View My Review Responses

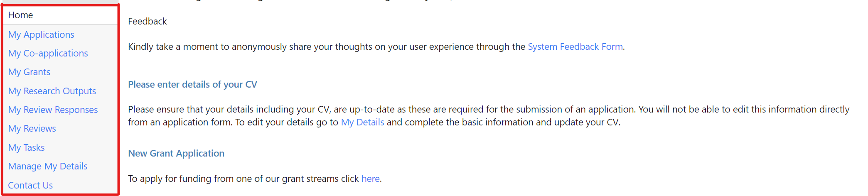[53, 110]
